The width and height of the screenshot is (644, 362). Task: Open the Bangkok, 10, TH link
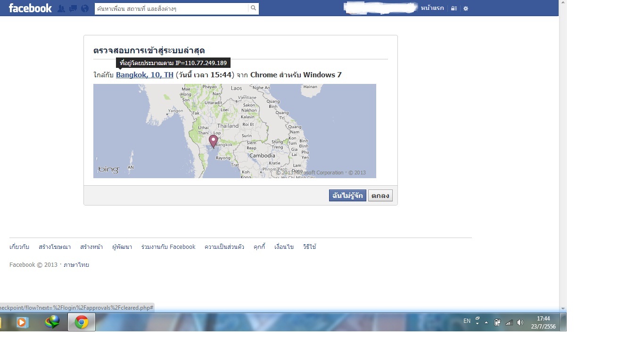tap(145, 75)
